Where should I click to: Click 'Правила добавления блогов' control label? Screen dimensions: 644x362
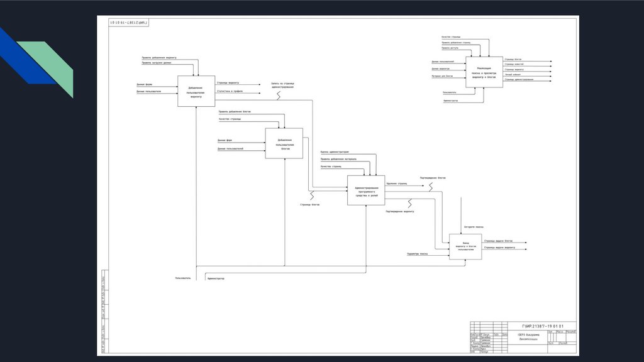click(x=235, y=112)
